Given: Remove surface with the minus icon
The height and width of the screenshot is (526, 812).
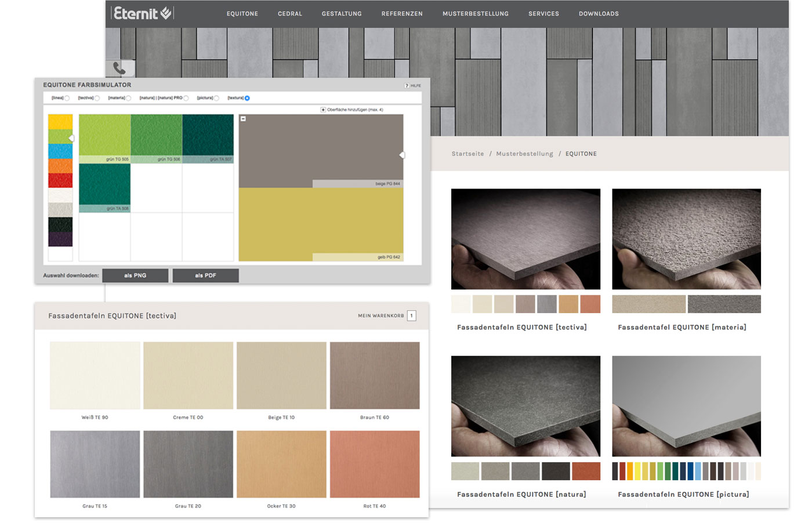Looking at the screenshot, I should [x=243, y=118].
